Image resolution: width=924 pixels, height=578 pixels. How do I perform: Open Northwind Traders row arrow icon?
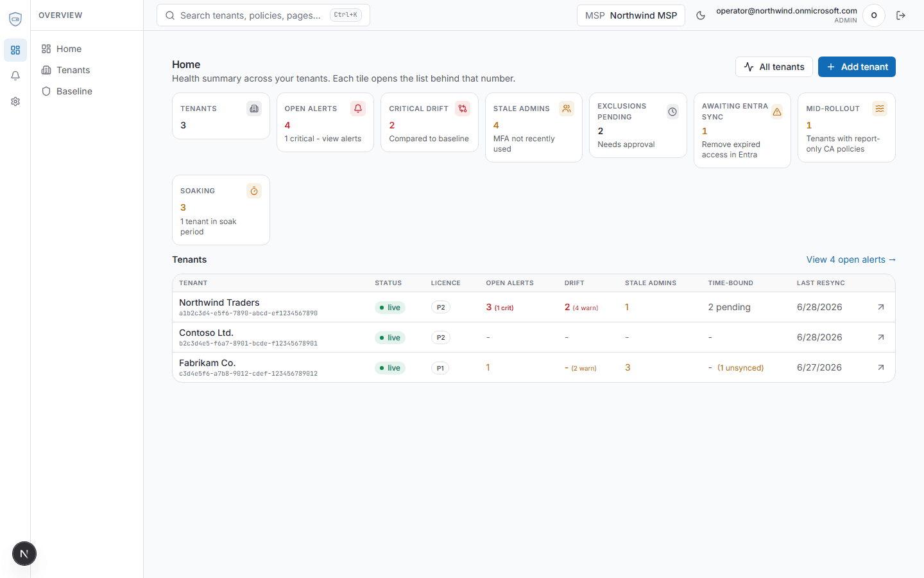(x=881, y=307)
